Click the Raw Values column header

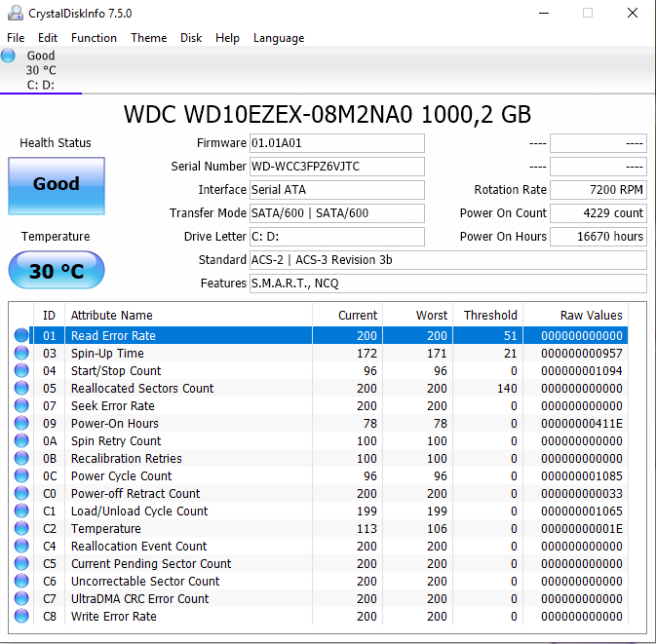[x=575, y=315]
